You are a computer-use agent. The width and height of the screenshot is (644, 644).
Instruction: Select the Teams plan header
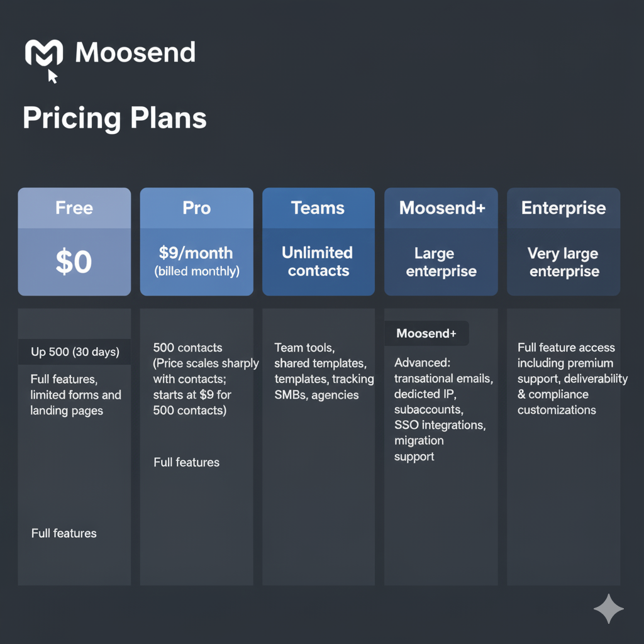318,208
